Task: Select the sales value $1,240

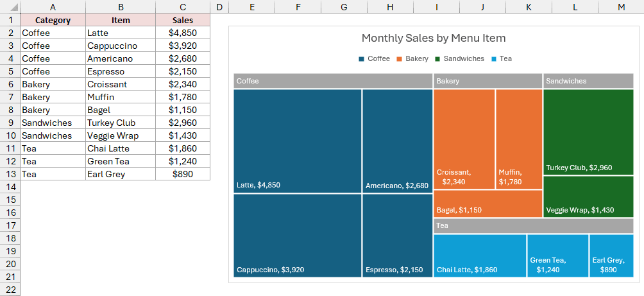Action: click(x=183, y=161)
